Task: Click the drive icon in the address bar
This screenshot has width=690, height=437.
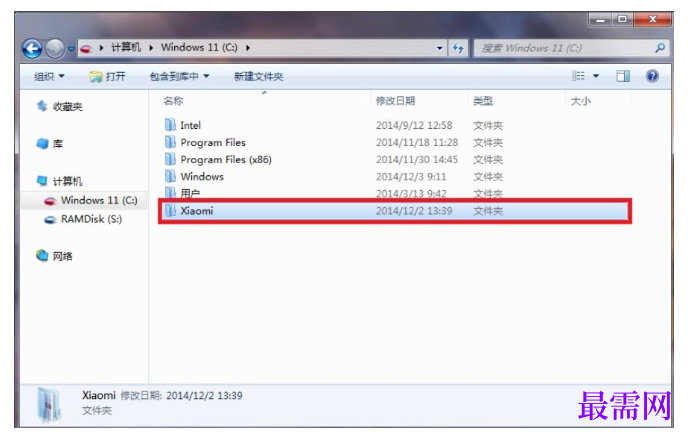Action: (86, 48)
